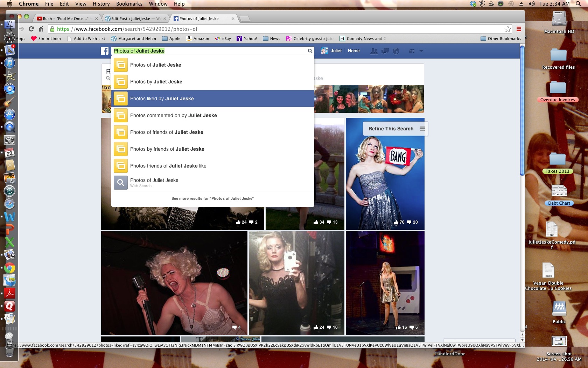Expand the News bookmarks folder
This screenshot has height=368, width=588.
tap(272, 39)
